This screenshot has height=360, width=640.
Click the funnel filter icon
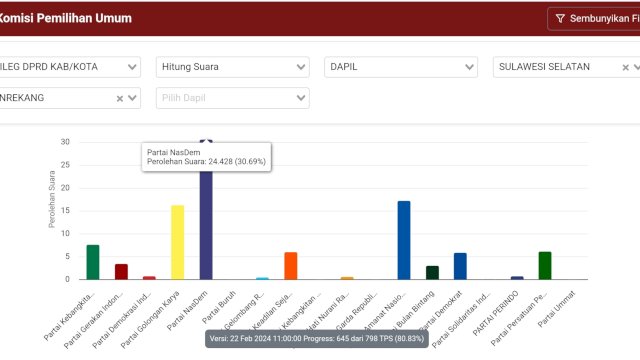coord(560,19)
